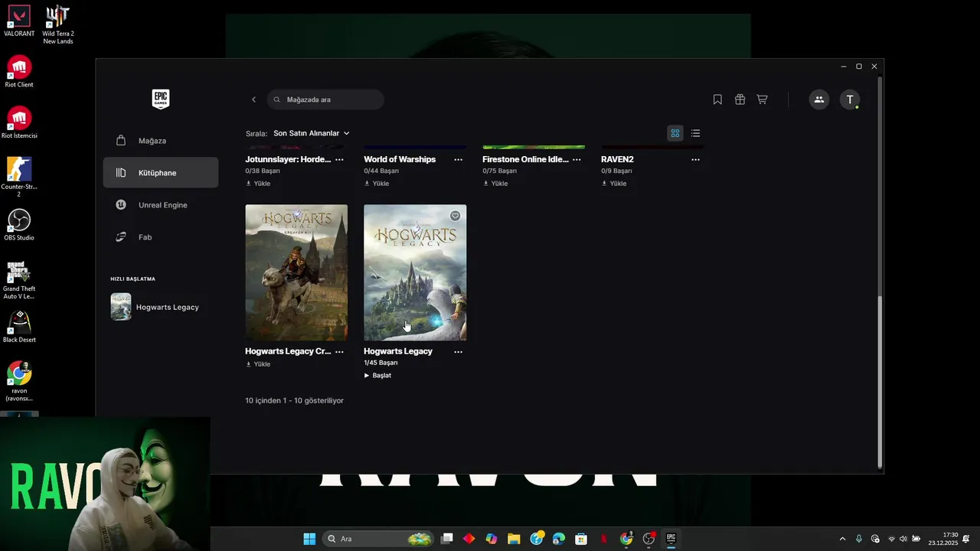Select the OBS Studio desktop icon
980x551 pixels.
[19, 225]
